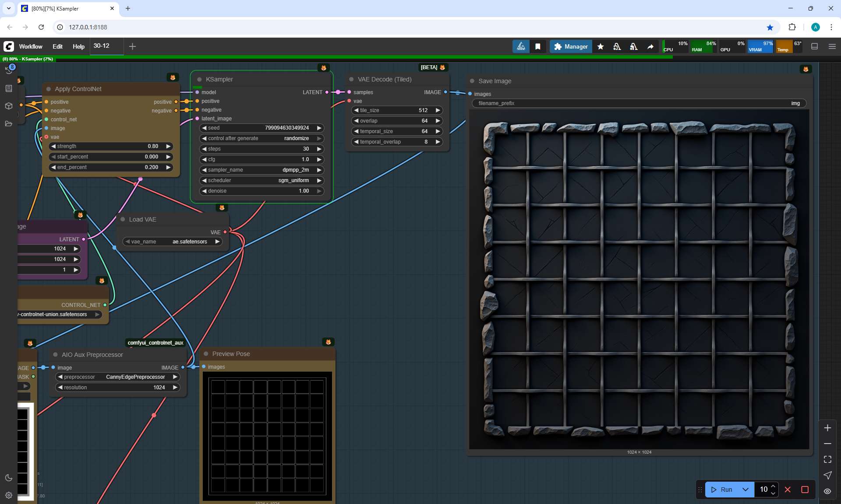Toggle bottom panel icon in top bar

(x=815, y=46)
